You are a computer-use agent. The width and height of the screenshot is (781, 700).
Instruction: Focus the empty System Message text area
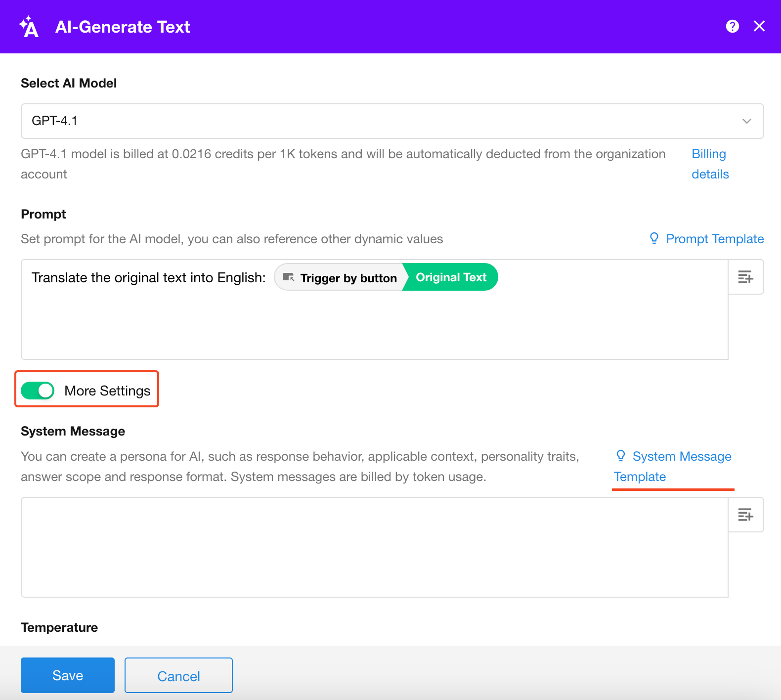pos(374,547)
